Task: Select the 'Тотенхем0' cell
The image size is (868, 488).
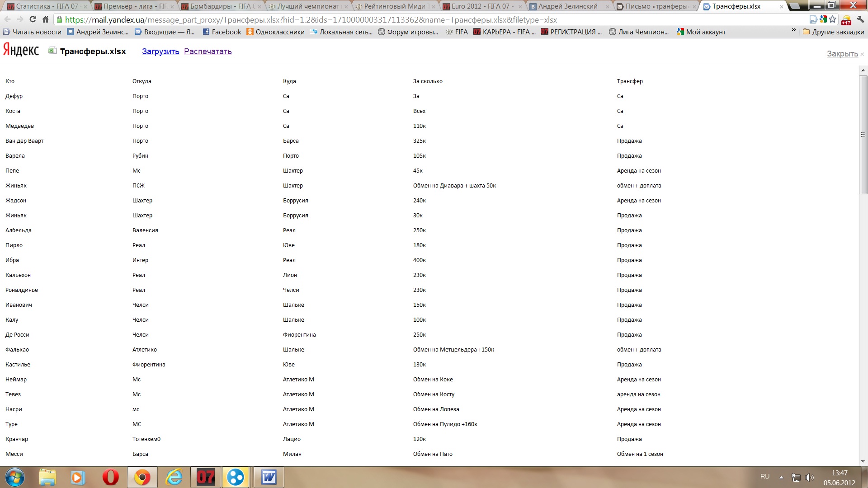Action: click(x=146, y=439)
